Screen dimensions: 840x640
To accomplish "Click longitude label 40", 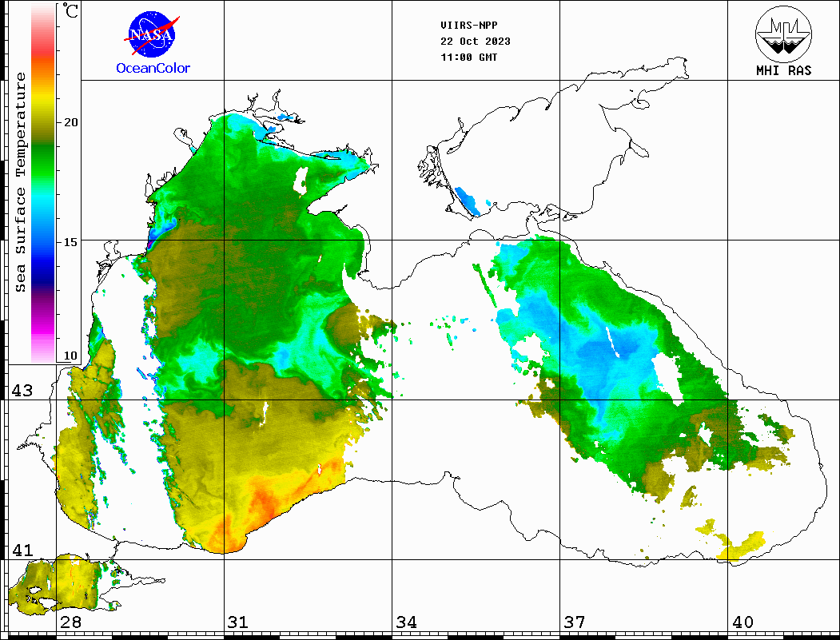I will pyautogui.click(x=742, y=622).
